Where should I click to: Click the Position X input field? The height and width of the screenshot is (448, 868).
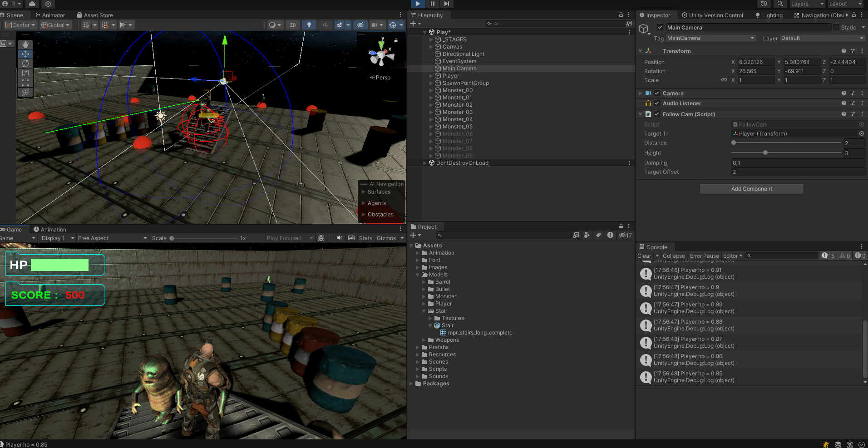[x=756, y=62]
